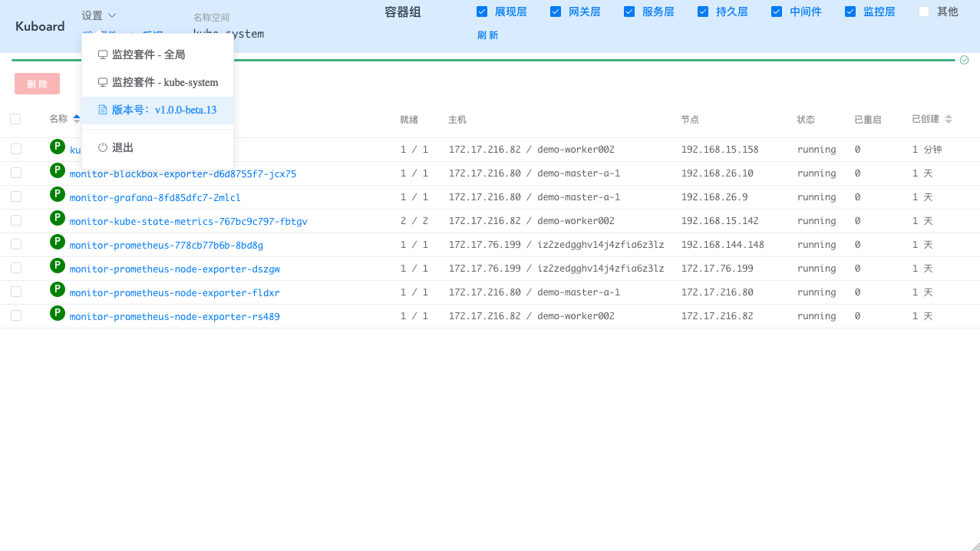Sort the table by 名称 column

tap(76, 119)
